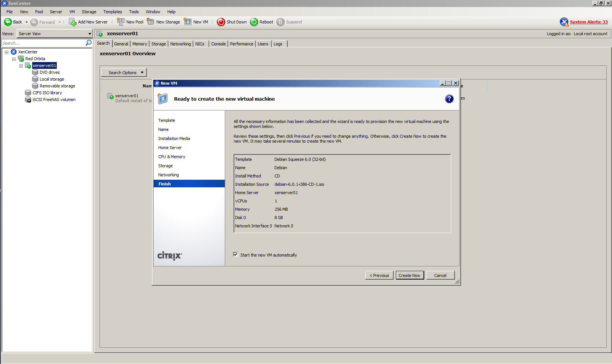Click the green Back arrow icon
This screenshot has height=364, width=612.
pos(8,22)
